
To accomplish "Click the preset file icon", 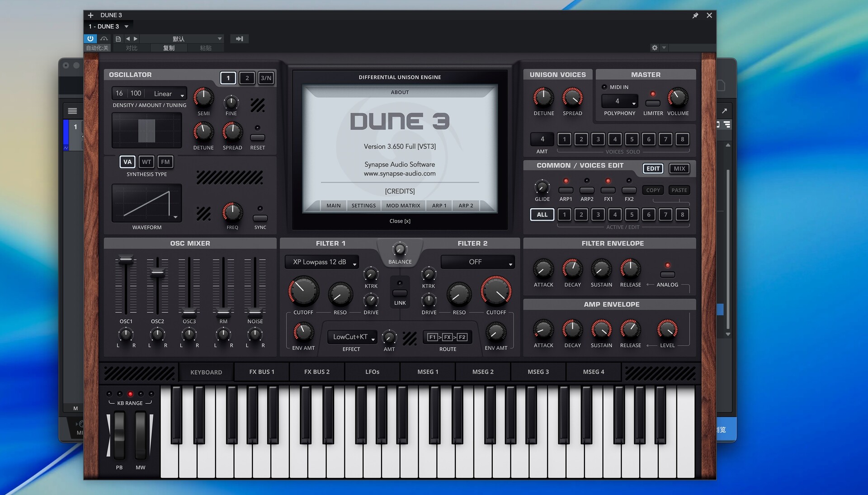I will coord(118,39).
